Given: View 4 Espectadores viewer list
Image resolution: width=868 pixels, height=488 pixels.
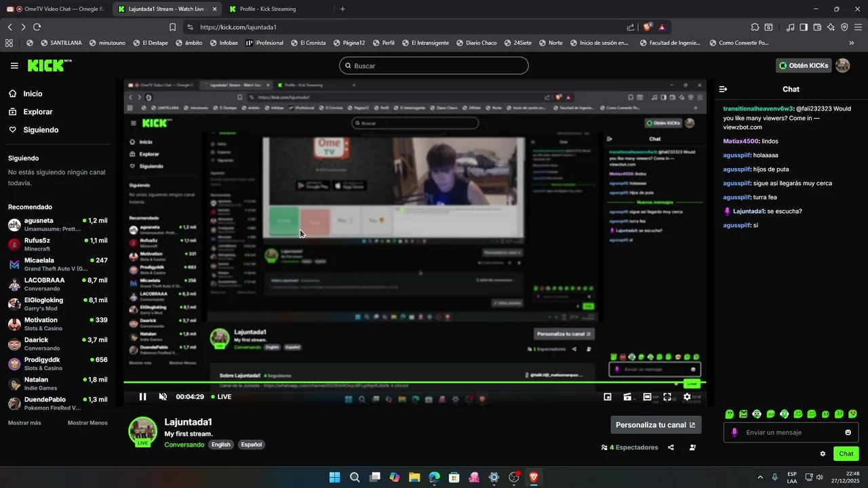Looking at the screenshot, I should pos(629,447).
